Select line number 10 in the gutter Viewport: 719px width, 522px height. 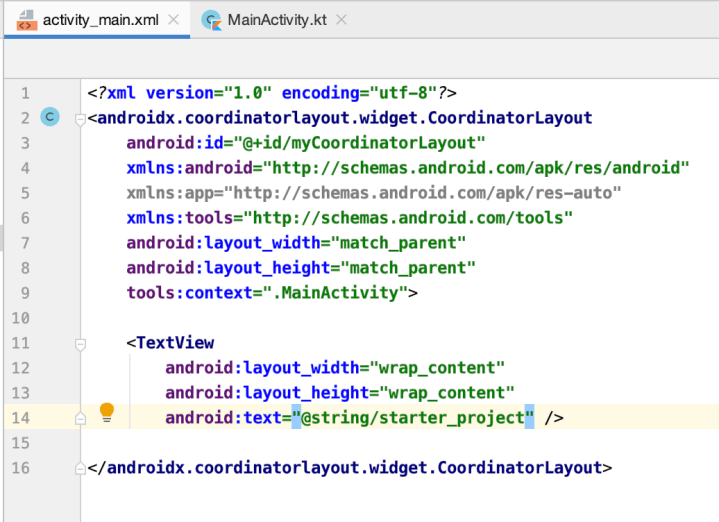click(x=21, y=318)
